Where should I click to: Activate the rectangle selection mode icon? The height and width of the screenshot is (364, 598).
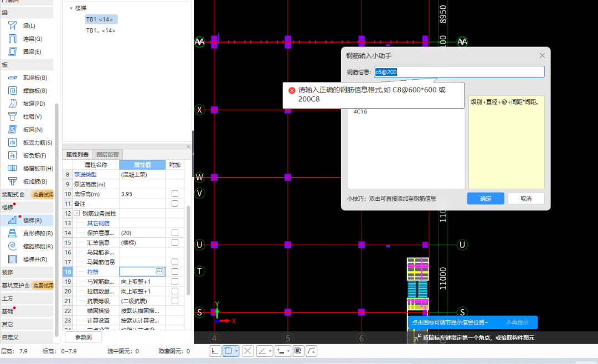coord(228,351)
